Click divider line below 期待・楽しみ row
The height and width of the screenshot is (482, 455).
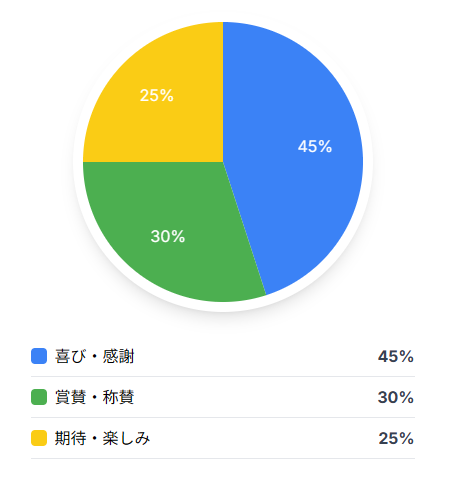tap(223, 458)
